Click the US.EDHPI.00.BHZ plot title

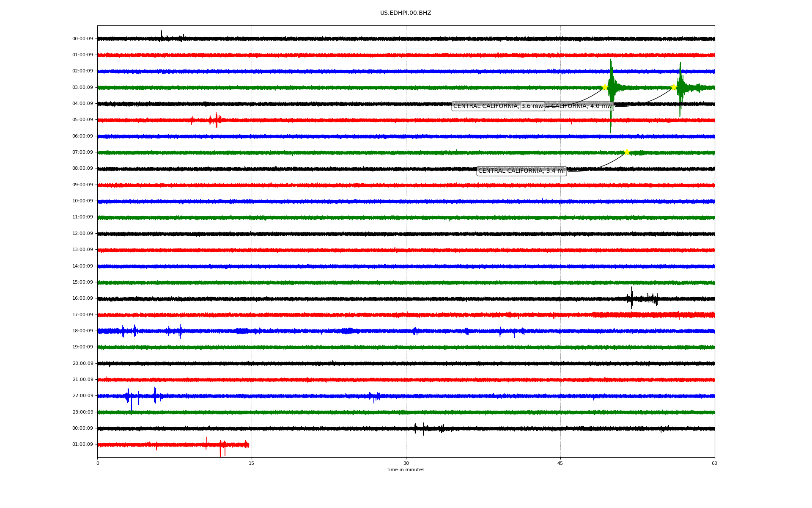click(405, 13)
